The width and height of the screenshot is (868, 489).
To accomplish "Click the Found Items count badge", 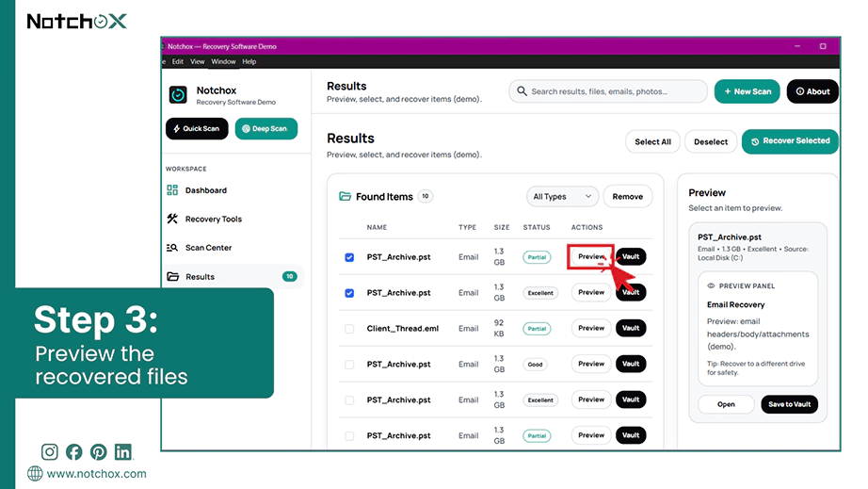I will (x=426, y=196).
